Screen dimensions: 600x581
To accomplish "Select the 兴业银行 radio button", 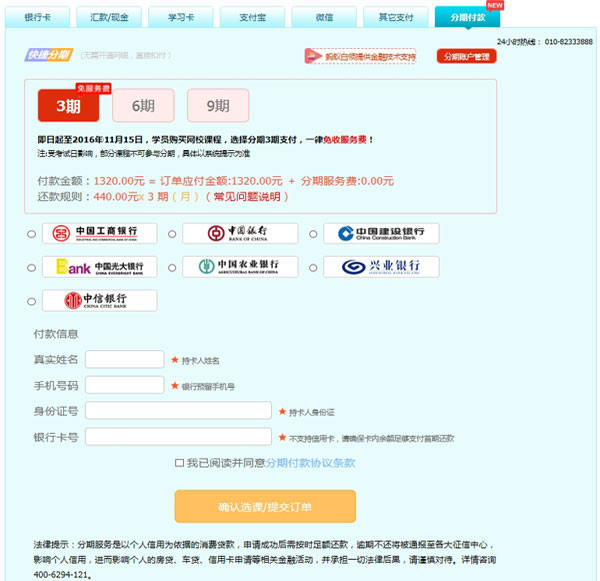I will 313,268.
